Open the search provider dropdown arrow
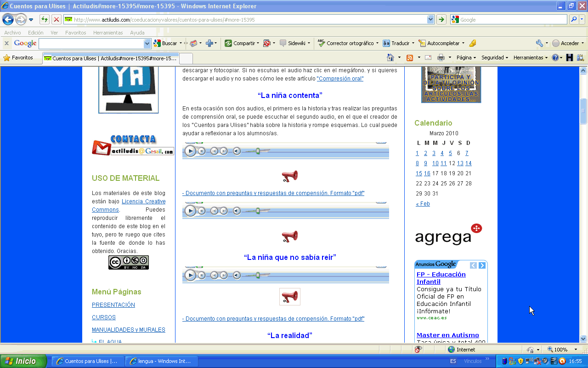This screenshot has height=368, width=588. click(583, 19)
